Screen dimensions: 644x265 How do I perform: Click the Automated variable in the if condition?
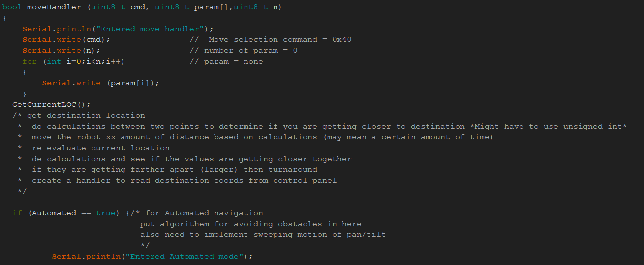(x=54, y=213)
